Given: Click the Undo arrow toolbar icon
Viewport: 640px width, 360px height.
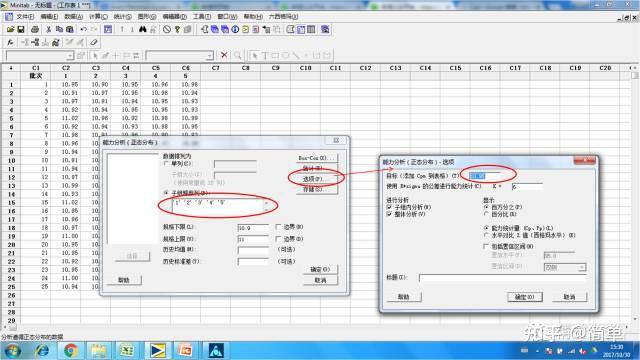Looking at the screenshot, I should pyautogui.click(x=84, y=29).
